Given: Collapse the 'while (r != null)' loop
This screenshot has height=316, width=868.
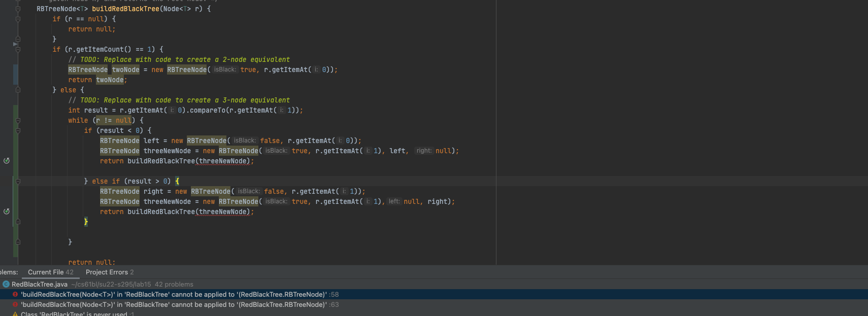Looking at the screenshot, I should [18, 121].
